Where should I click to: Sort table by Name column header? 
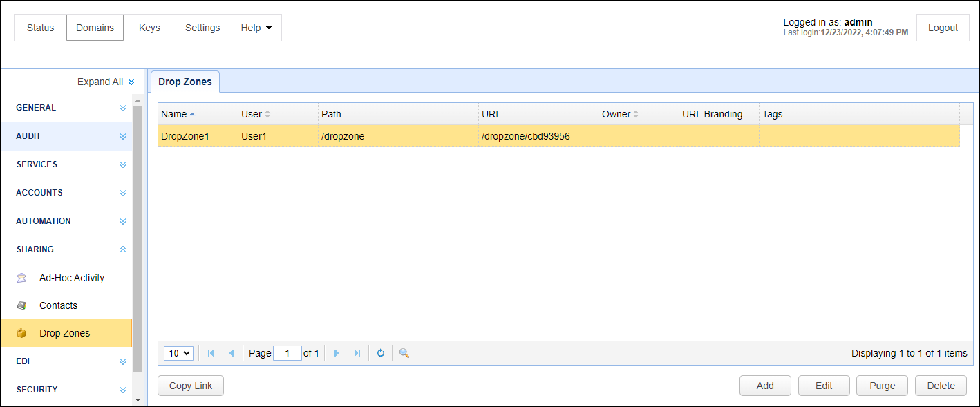click(x=174, y=114)
